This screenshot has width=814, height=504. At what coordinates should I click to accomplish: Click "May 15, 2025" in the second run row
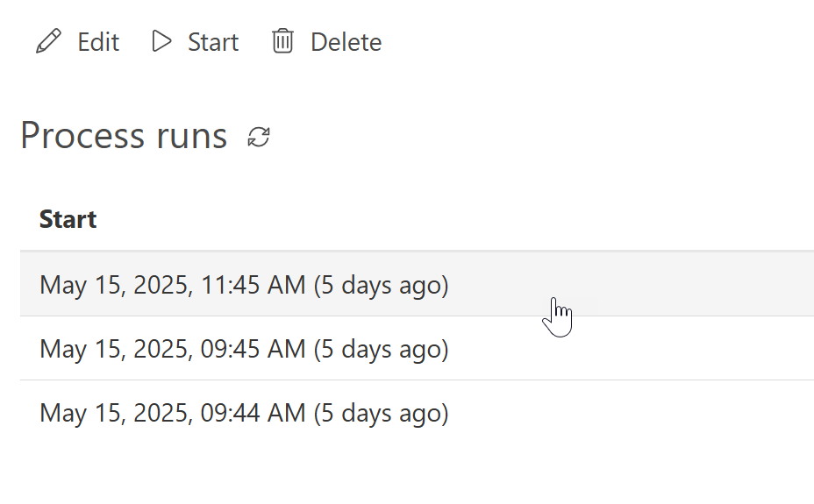[x=115, y=349]
